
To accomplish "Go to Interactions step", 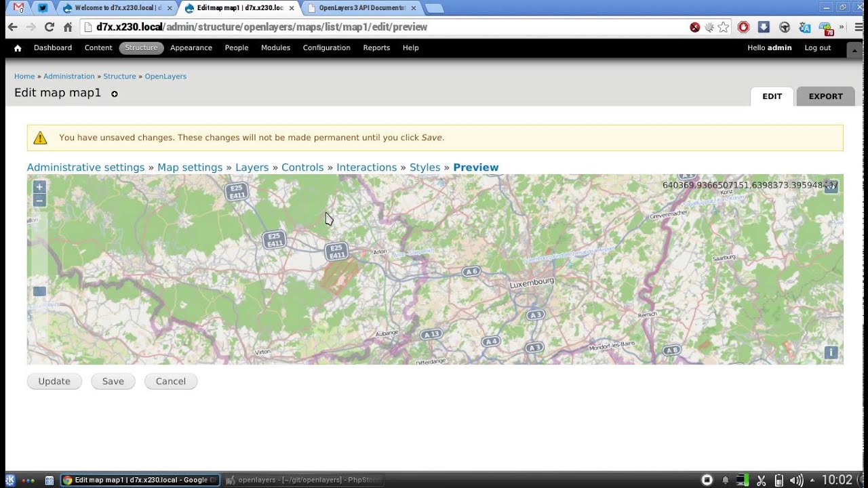I will point(367,167).
